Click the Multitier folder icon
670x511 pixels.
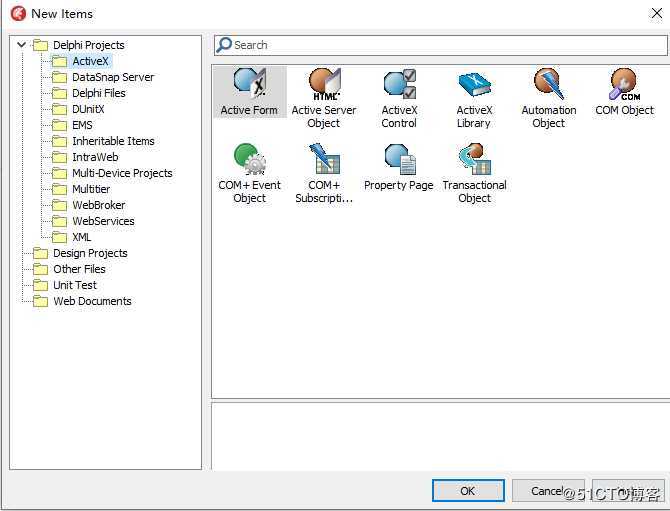point(59,189)
